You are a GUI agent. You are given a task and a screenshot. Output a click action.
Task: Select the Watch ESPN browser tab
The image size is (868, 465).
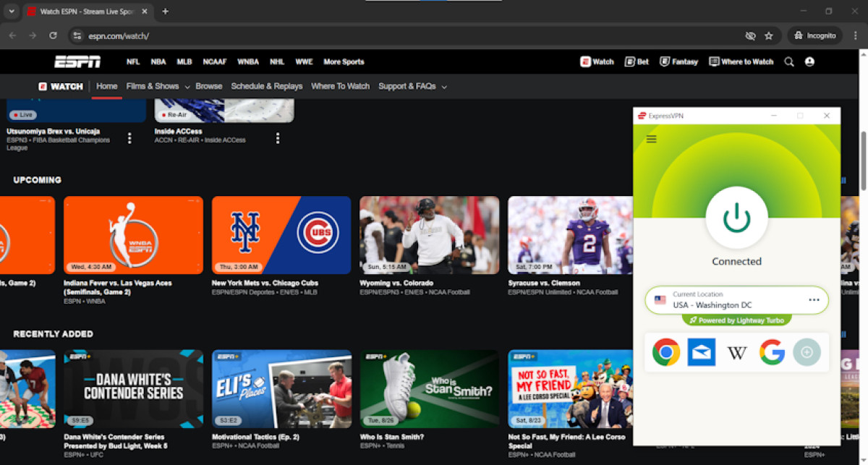click(x=87, y=12)
